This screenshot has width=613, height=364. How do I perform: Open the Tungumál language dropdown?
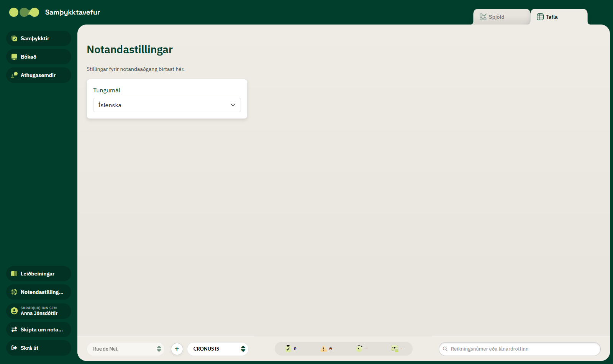point(167,105)
